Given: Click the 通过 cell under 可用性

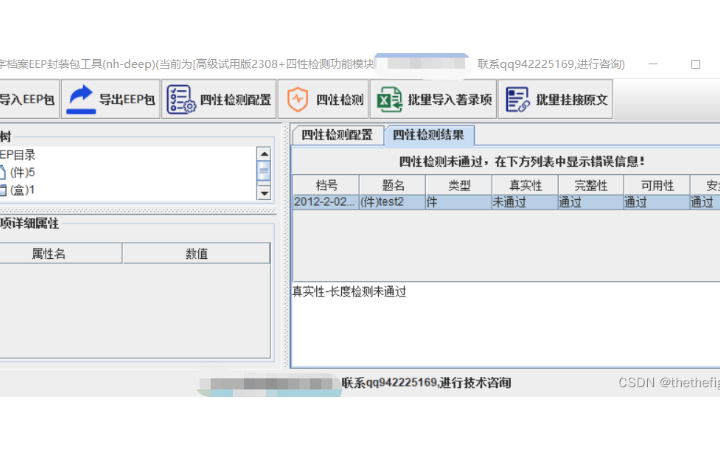Looking at the screenshot, I should (657, 202).
